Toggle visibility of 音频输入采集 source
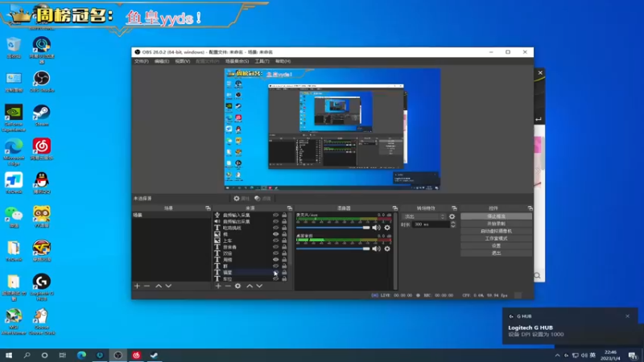Image resolution: width=644 pixels, height=362 pixels. point(275,215)
